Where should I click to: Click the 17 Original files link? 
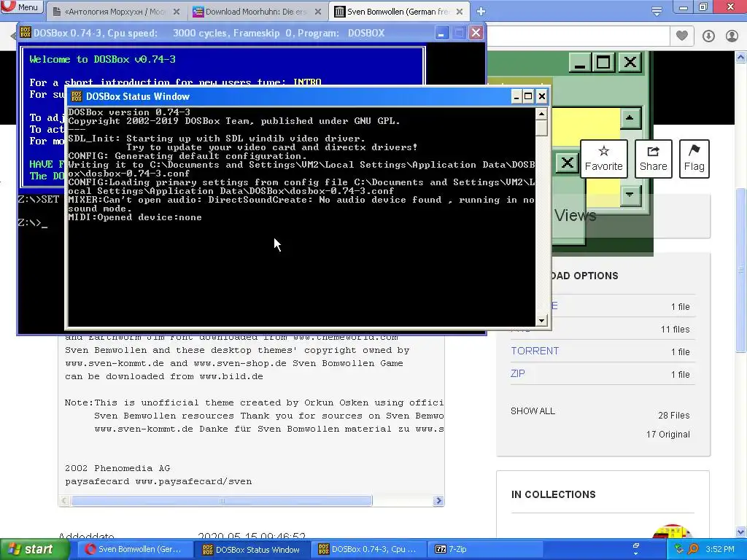pyautogui.click(x=668, y=435)
